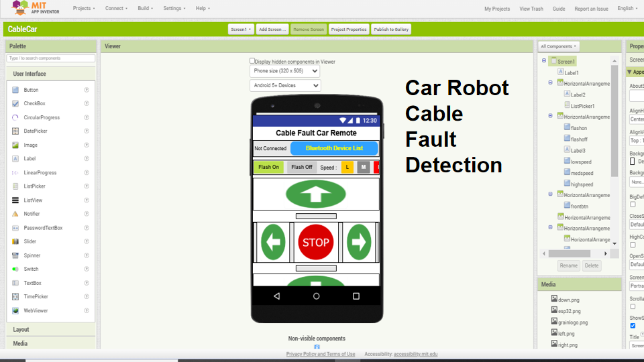Screen dimensions: 644x362
Task: Click the green Flash On button
Action: point(268,167)
